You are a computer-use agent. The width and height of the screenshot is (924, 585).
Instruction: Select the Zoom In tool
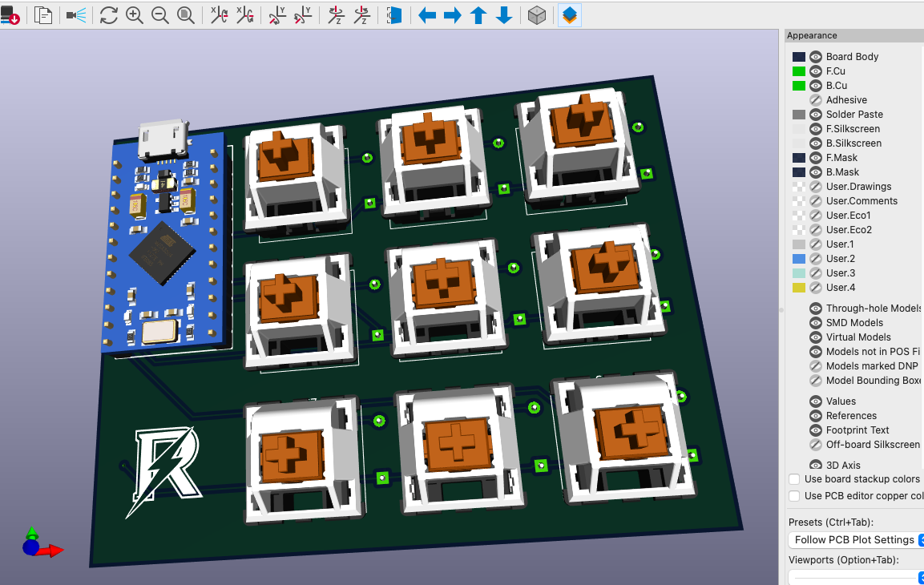pyautogui.click(x=134, y=14)
